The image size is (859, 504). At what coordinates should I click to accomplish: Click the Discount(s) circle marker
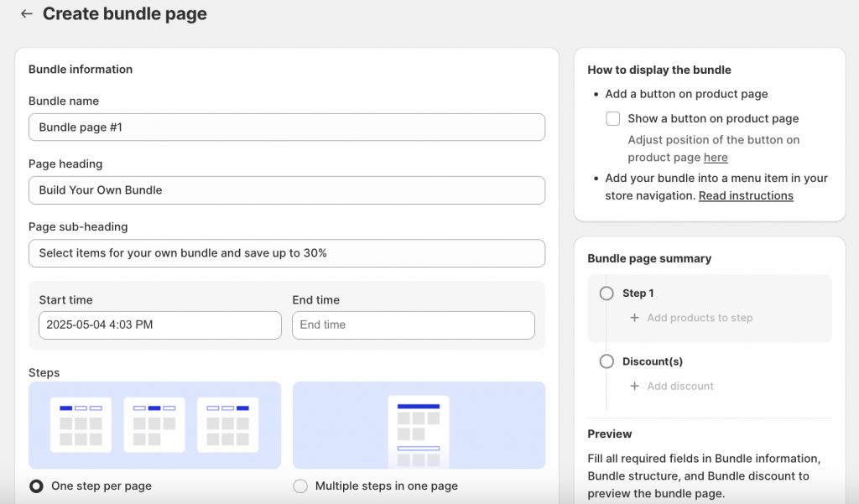(607, 361)
